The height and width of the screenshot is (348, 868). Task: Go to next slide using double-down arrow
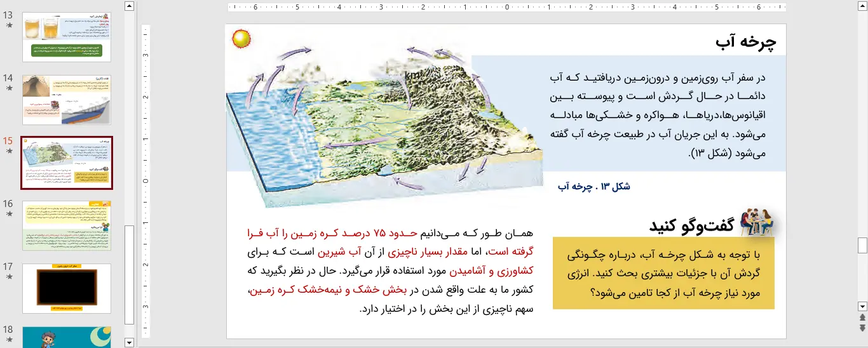862,328
